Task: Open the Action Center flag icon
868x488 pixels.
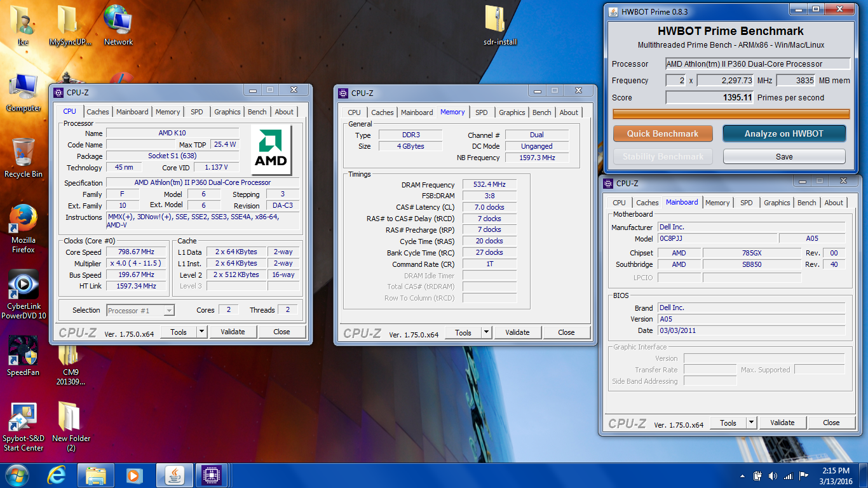Action: tap(805, 476)
